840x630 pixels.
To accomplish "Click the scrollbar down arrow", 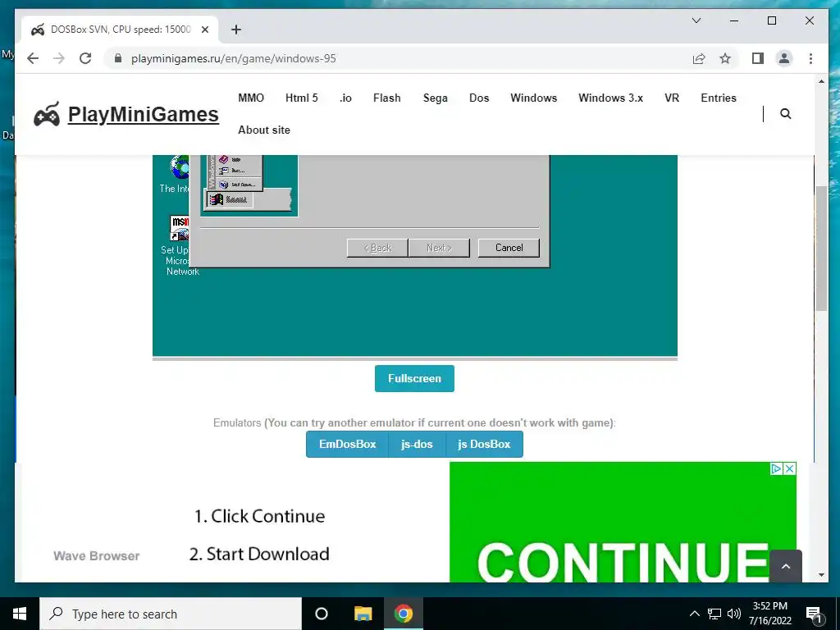I will pyautogui.click(x=821, y=575).
